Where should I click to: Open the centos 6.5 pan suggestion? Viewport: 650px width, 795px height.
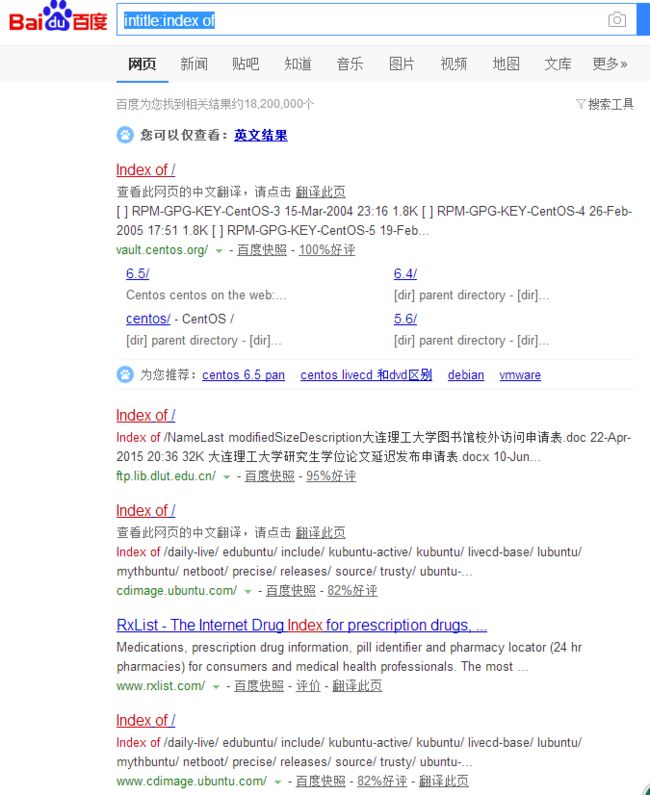tap(243, 375)
